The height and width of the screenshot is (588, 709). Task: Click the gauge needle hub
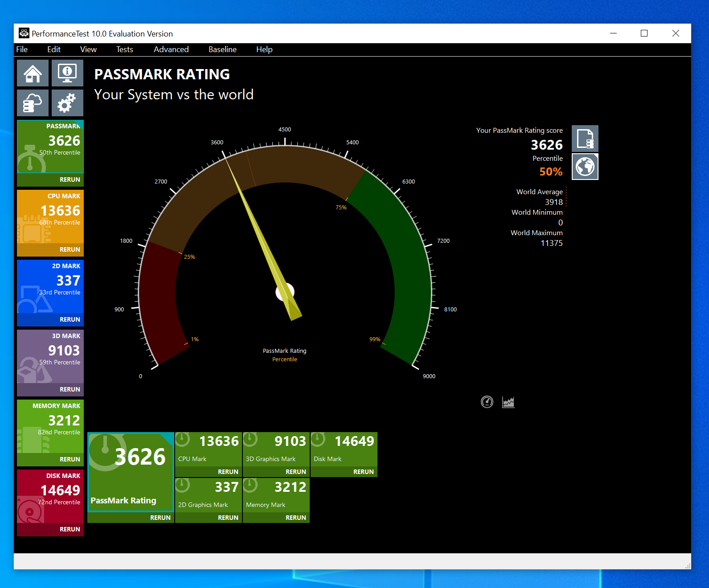[x=285, y=292]
